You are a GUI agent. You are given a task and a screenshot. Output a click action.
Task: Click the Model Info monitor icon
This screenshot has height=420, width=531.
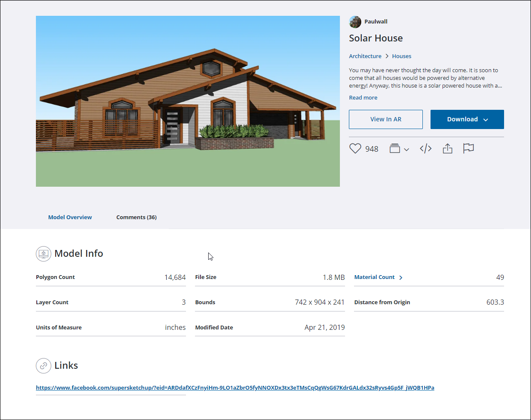tap(43, 254)
